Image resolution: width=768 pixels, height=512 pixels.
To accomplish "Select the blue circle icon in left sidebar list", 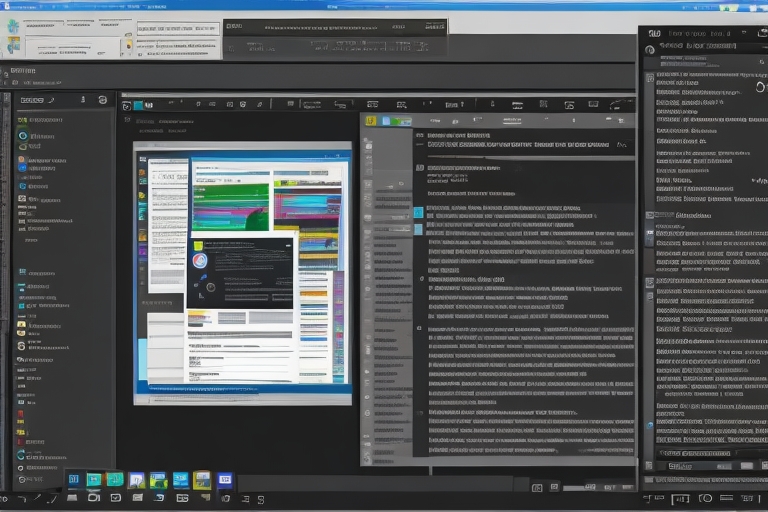I will coord(22,135).
